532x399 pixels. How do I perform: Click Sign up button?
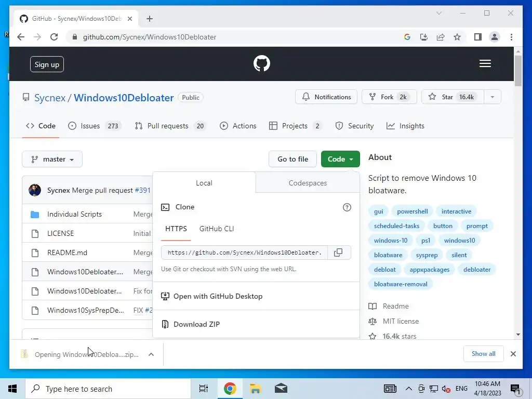tap(47, 64)
